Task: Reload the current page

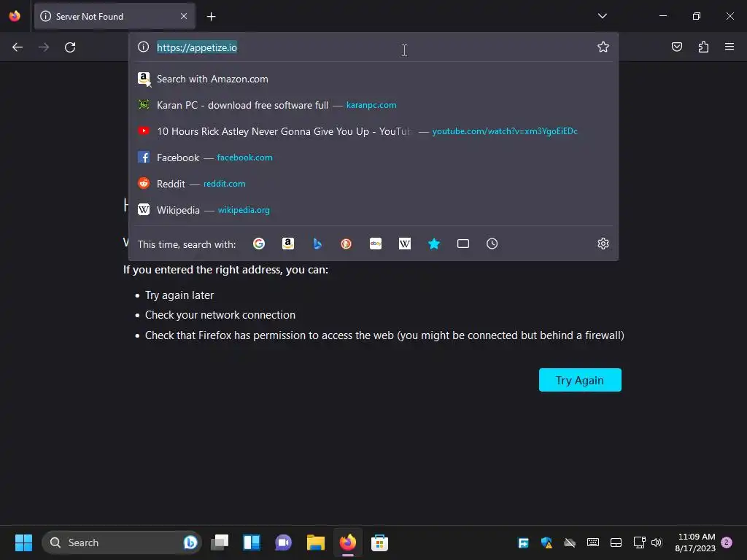Action: [70, 47]
